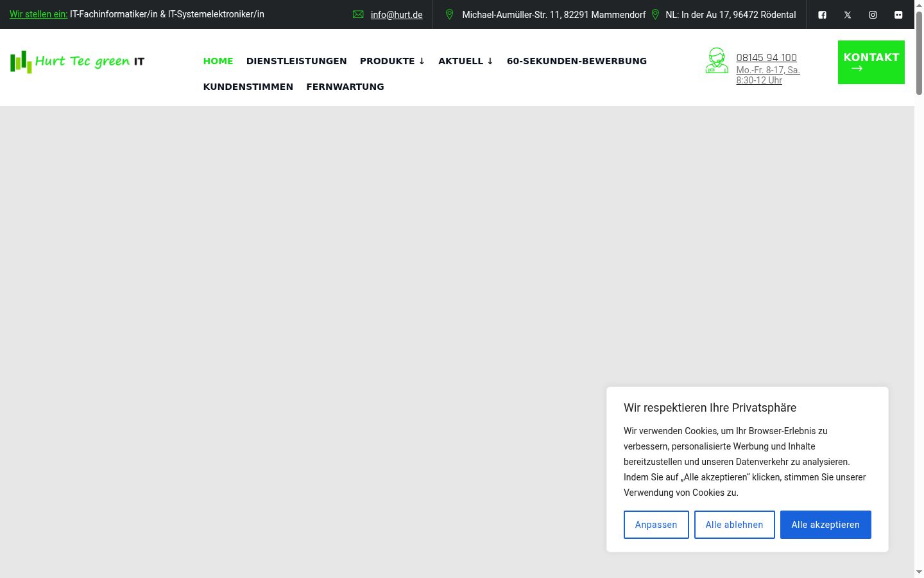Click the vertical scrollbar thumb

(x=919, y=53)
